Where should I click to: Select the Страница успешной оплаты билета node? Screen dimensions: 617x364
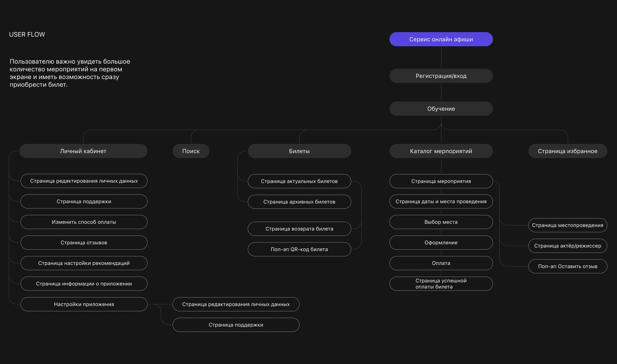pos(441,284)
